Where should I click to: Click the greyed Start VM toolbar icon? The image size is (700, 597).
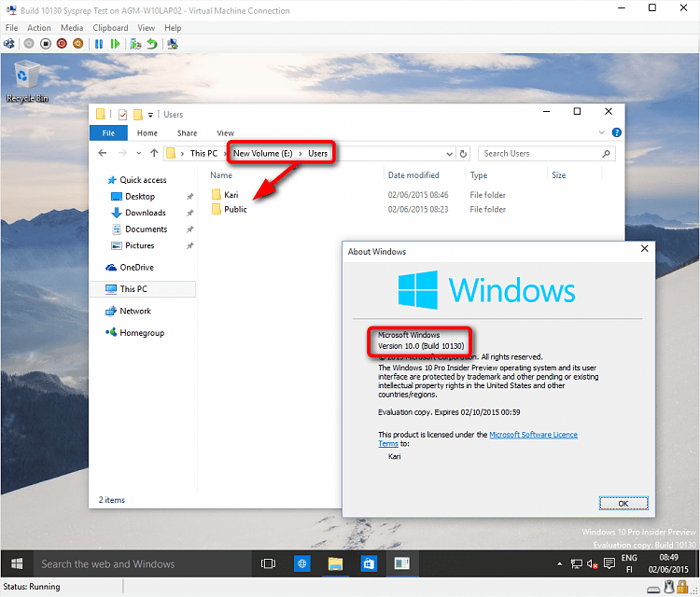click(x=29, y=44)
